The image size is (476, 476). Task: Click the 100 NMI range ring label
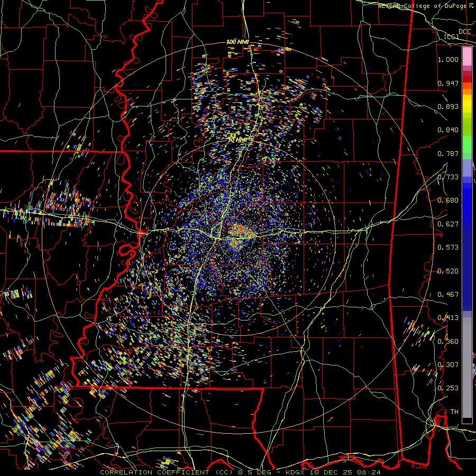coord(237,42)
